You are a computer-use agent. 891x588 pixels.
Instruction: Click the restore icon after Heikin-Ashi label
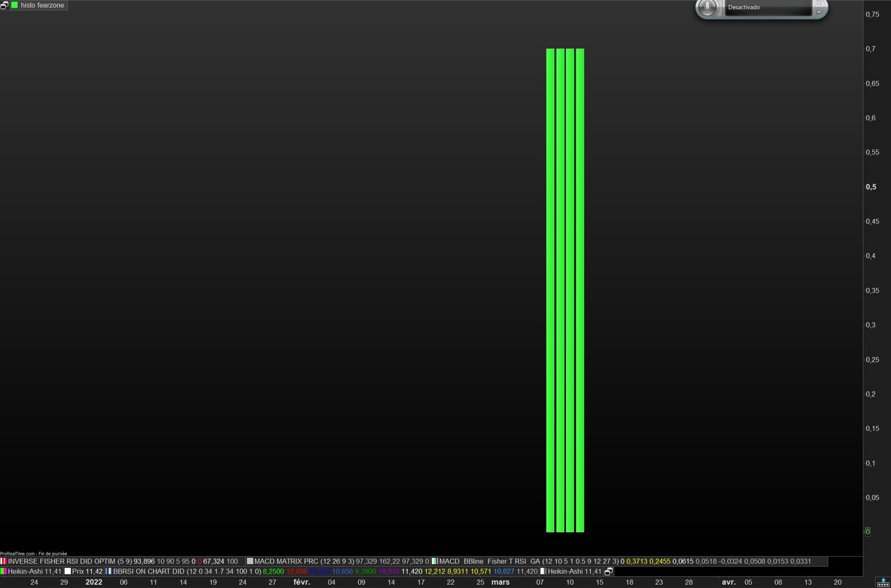[609, 571]
